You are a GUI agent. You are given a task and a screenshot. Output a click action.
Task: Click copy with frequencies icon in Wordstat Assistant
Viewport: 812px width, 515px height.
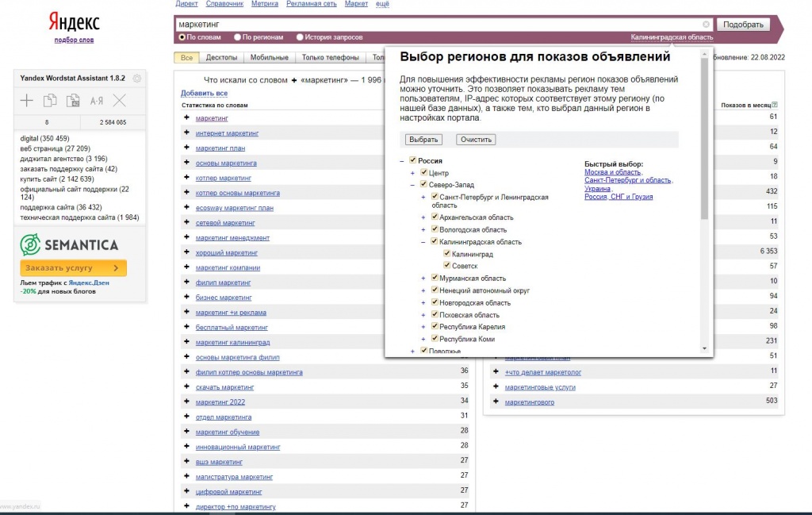coord(73,100)
